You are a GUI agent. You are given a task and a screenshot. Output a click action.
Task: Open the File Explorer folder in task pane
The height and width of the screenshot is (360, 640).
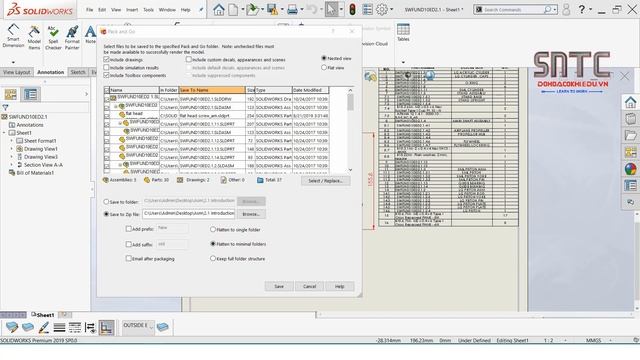(631, 136)
